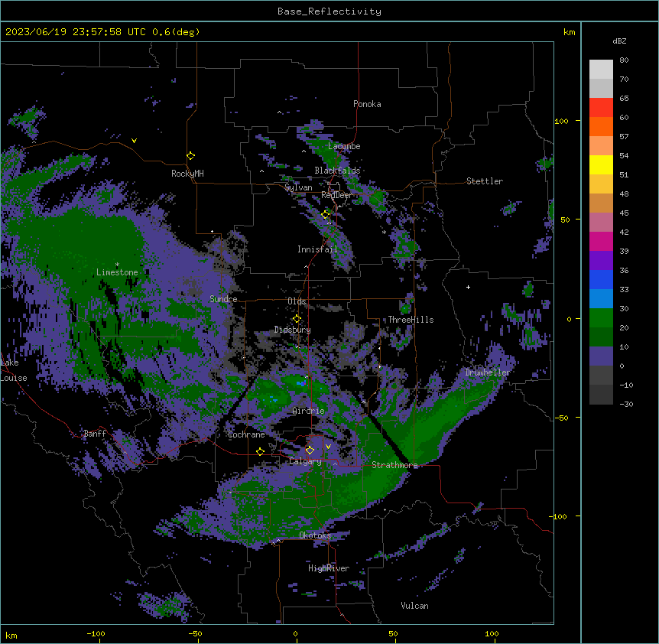Click the Base_Reflectivity title text
Viewport: 659px width, 644px height.
pyautogui.click(x=329, y=11)
